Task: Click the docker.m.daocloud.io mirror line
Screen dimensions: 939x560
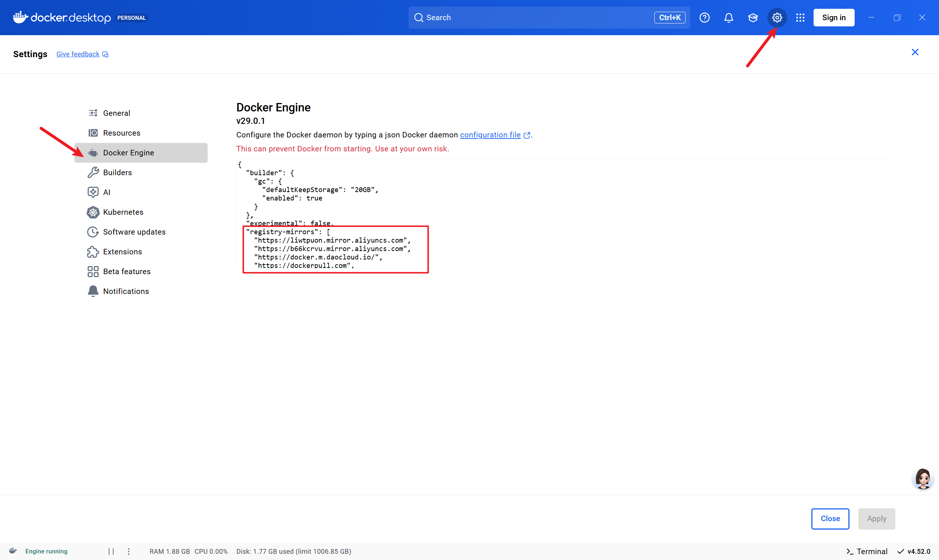Action: point(318,257)
